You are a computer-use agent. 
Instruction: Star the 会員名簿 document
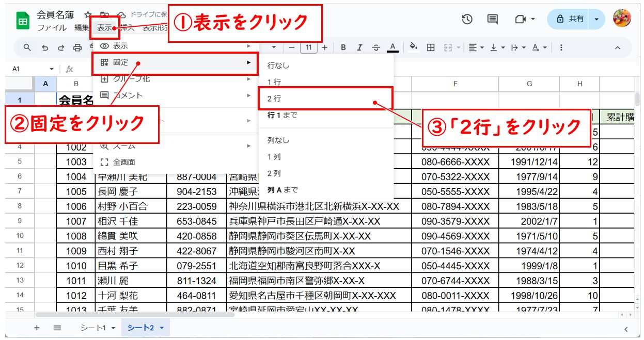tap(88, 14)
